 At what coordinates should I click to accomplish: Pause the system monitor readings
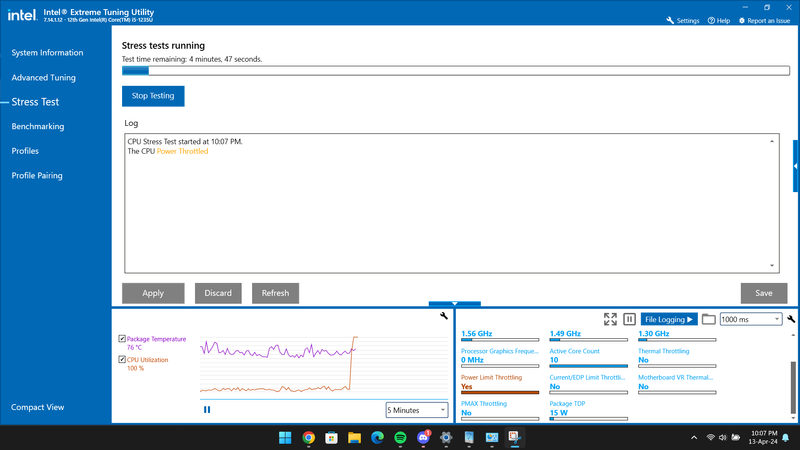[629, 319]
